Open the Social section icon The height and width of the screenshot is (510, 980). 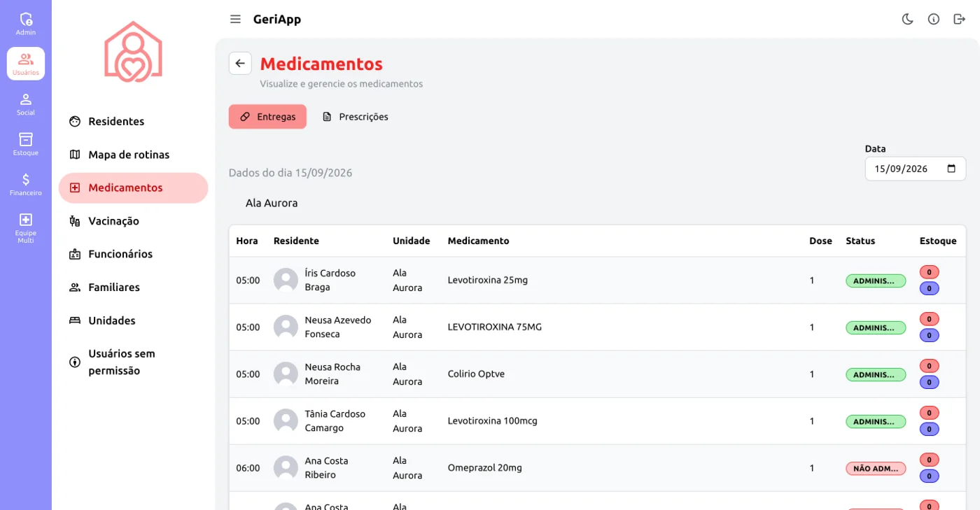26,104
